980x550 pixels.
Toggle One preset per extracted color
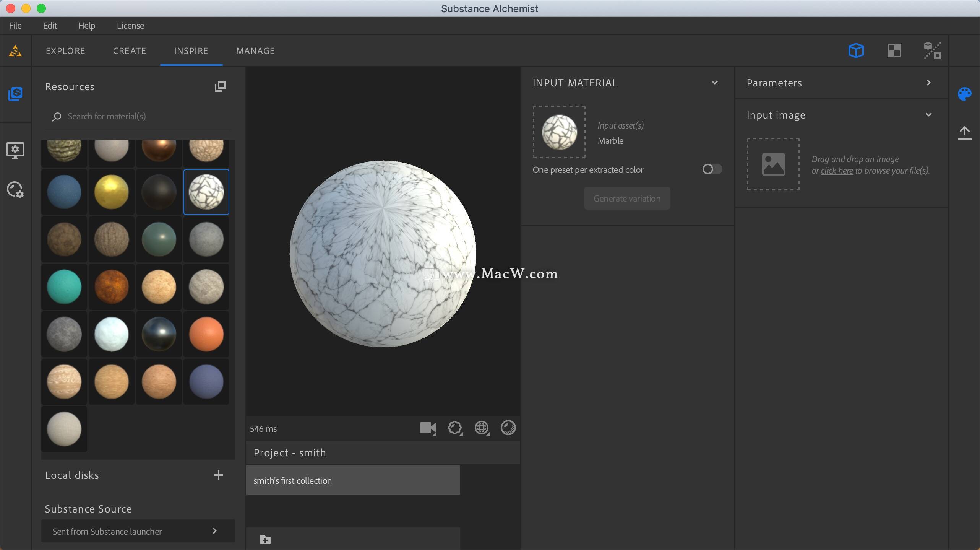coord(712,169)
